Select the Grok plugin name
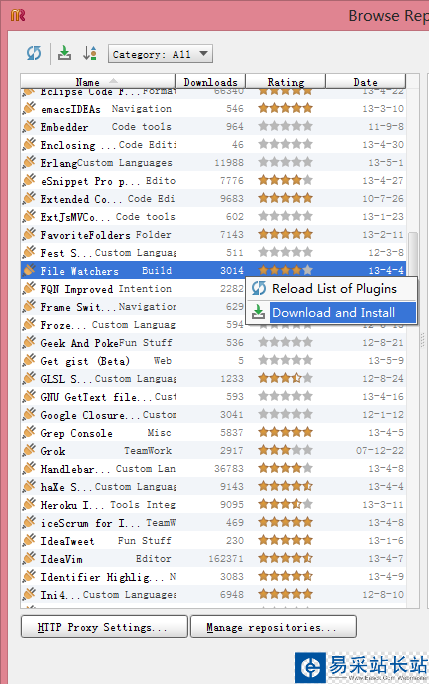 [53, 451]
